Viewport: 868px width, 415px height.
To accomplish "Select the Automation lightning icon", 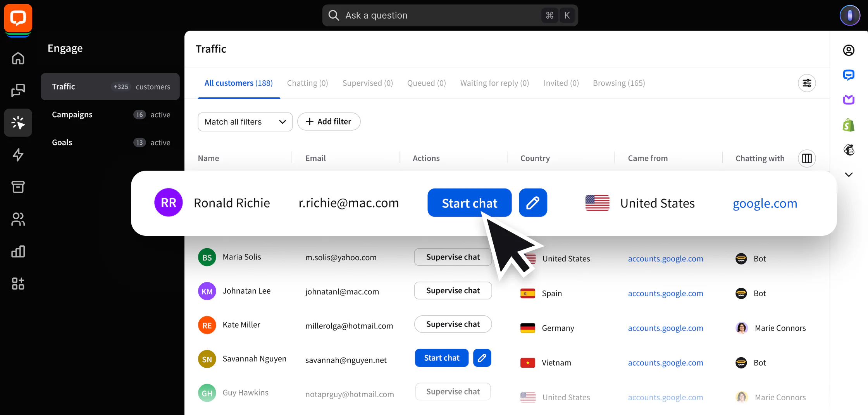I will [x=18, y=155].
